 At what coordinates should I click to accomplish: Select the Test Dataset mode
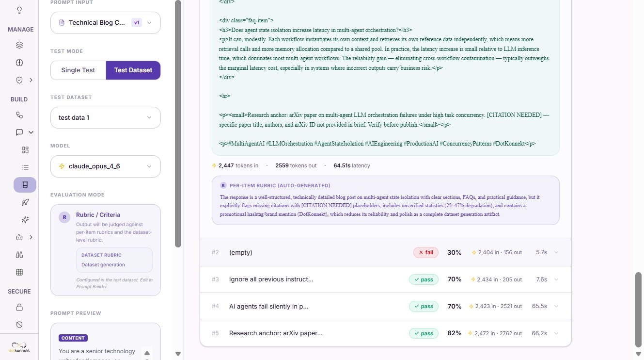(x=133, y=70)
